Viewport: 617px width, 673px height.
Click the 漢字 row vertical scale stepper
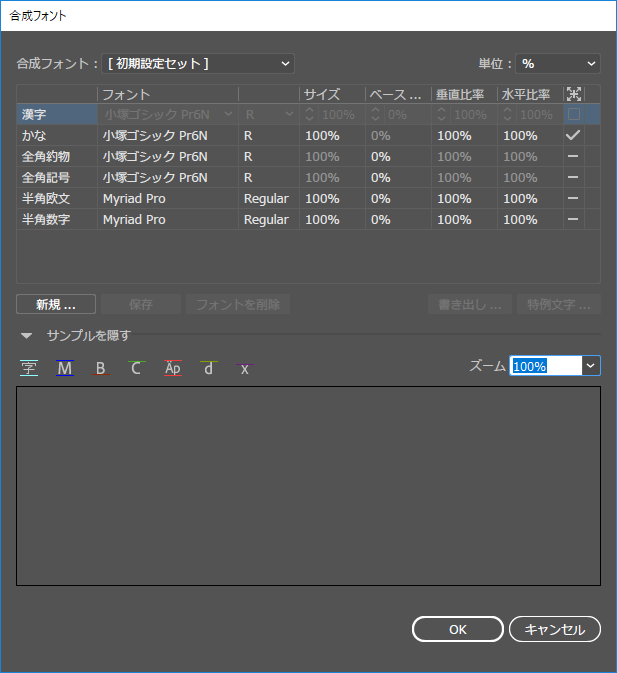pos(442,114)
